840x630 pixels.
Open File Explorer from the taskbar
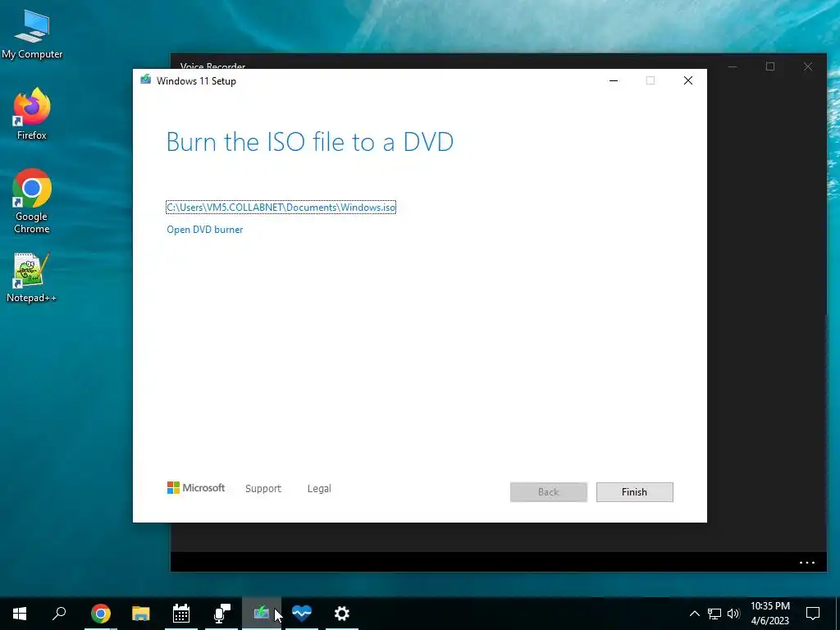(141, 614)
